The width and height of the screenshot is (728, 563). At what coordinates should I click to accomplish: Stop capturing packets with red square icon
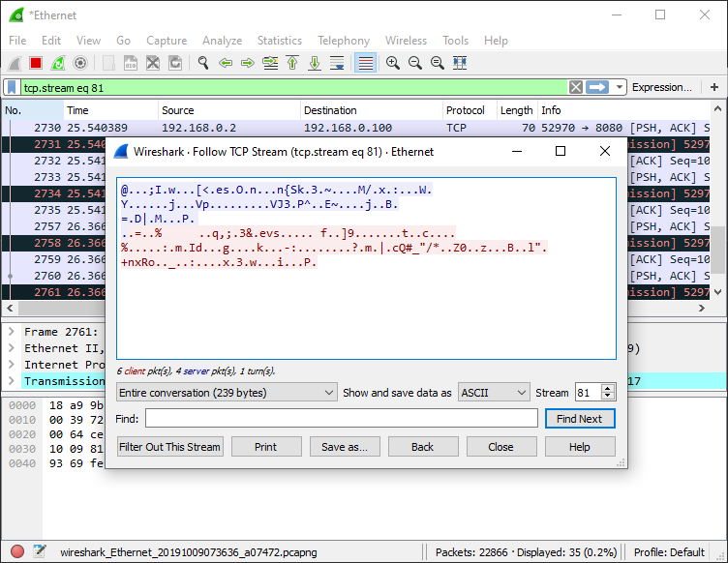coord(36,63)
